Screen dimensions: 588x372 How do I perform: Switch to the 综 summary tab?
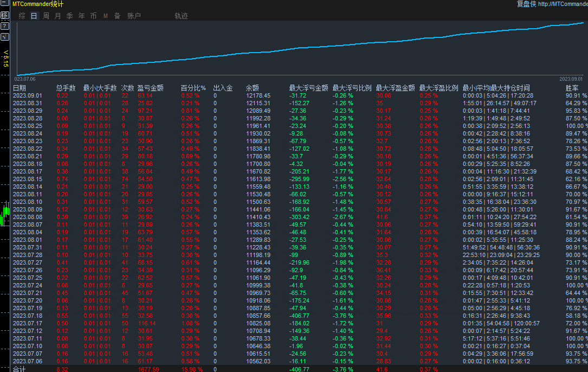(22, 16)
